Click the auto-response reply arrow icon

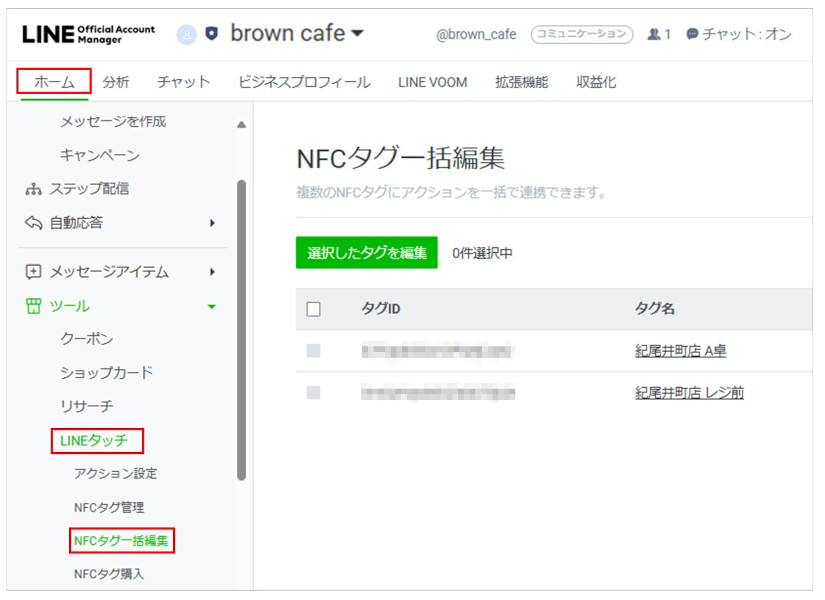34,223
